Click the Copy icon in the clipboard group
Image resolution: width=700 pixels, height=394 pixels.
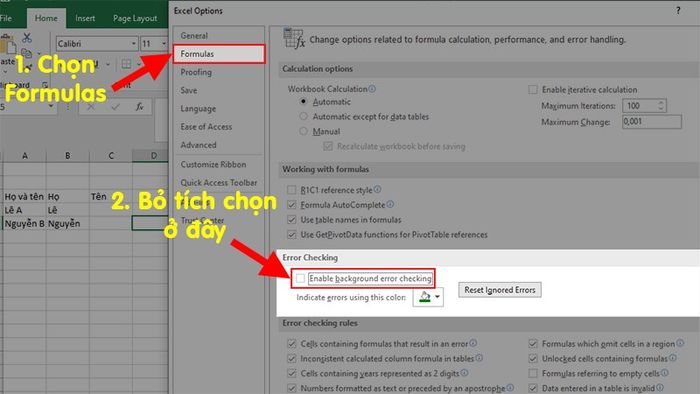click(x=26, y=53)
